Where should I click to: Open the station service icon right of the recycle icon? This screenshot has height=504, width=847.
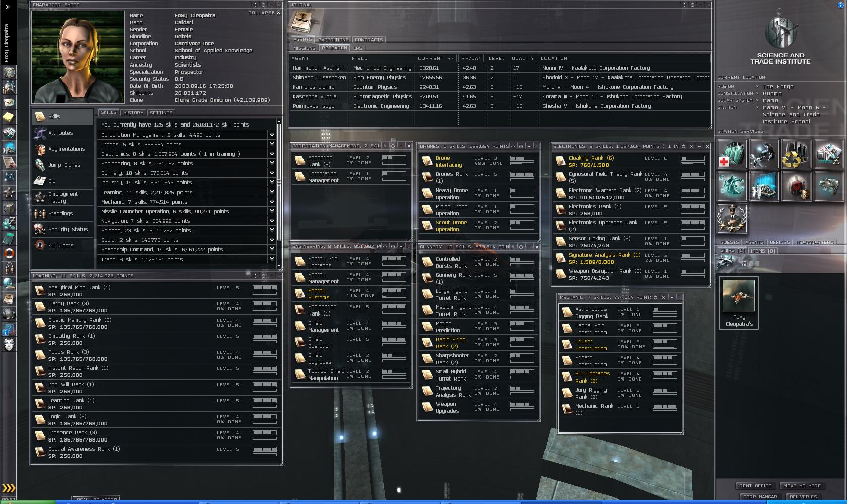tap(828, 154)
